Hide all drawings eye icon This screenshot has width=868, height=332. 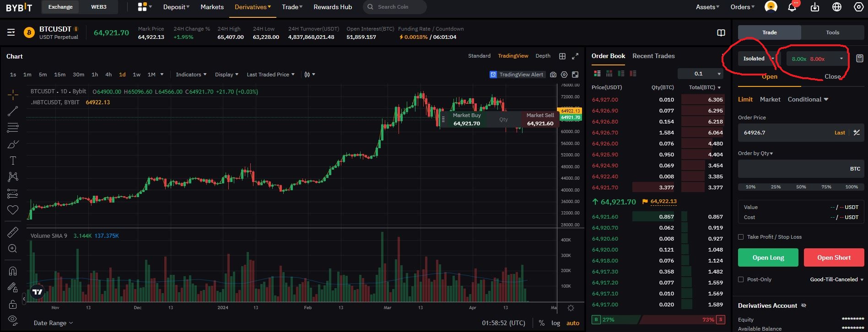point(13,320)
